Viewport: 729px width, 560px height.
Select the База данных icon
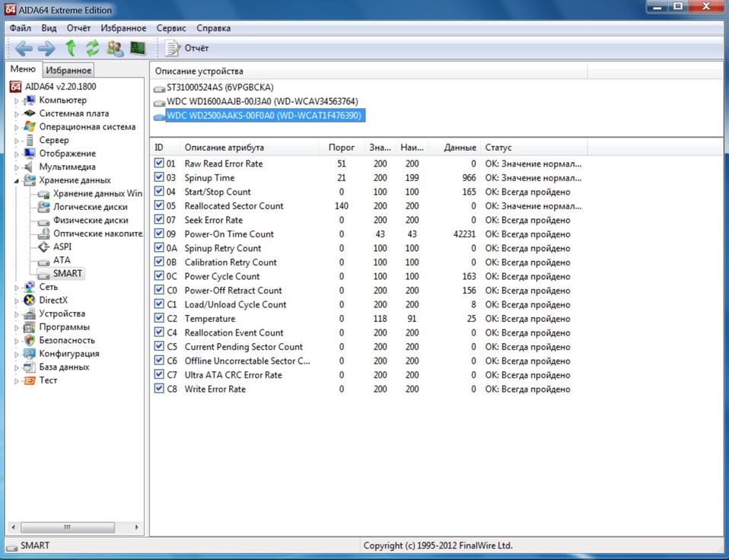(29, 367)
